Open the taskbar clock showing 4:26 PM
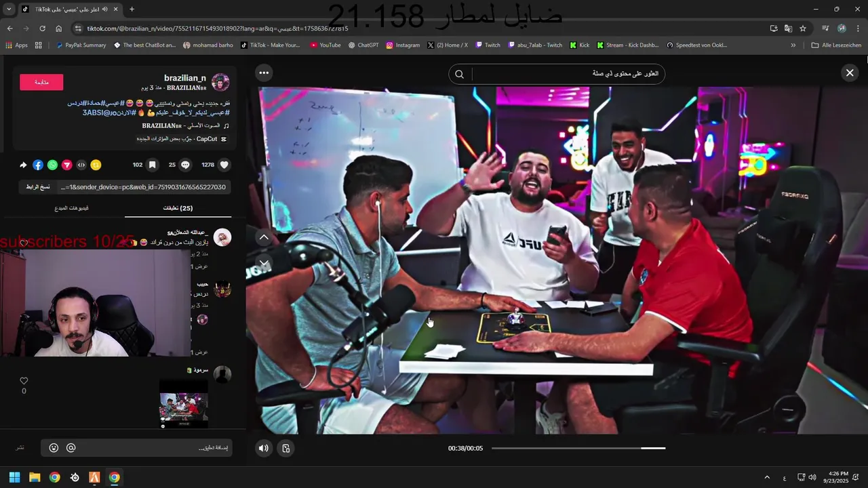 (838, 477)
